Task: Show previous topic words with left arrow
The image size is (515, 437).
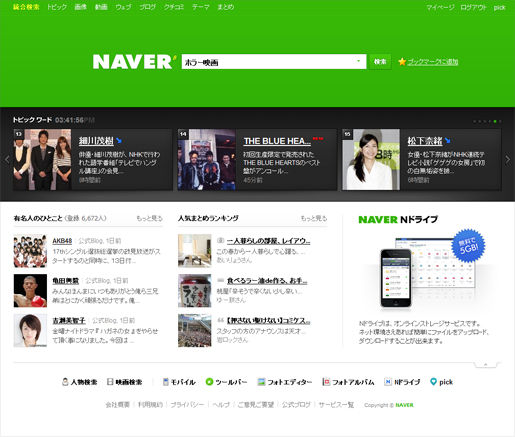Action: (x=7, y=160)
